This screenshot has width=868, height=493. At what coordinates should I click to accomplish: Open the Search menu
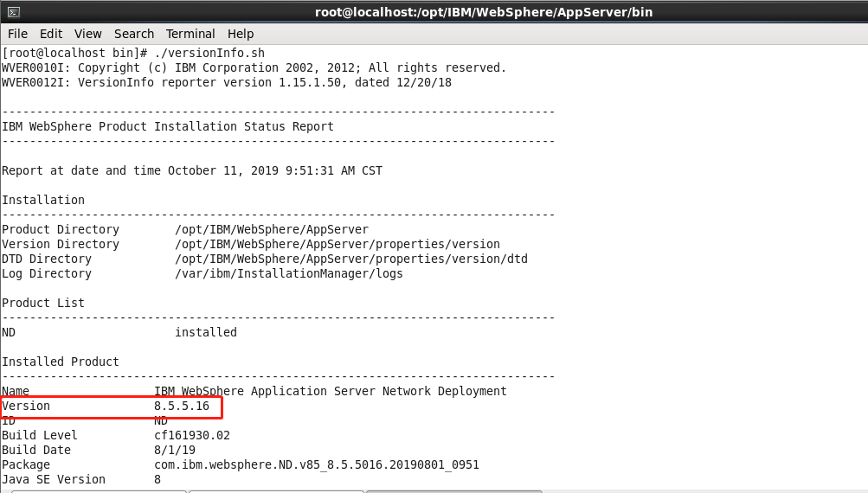[x=134, y=34]
